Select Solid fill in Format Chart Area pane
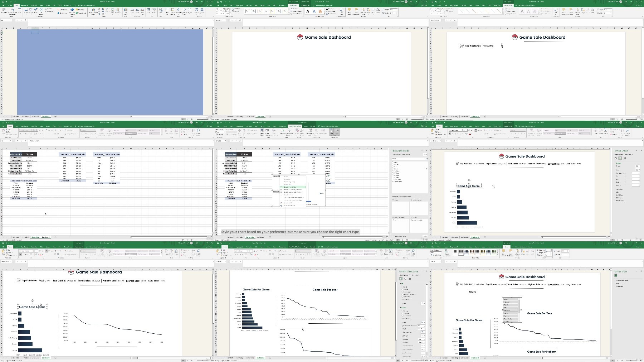 pyautogui.click(x=402, y=289)
